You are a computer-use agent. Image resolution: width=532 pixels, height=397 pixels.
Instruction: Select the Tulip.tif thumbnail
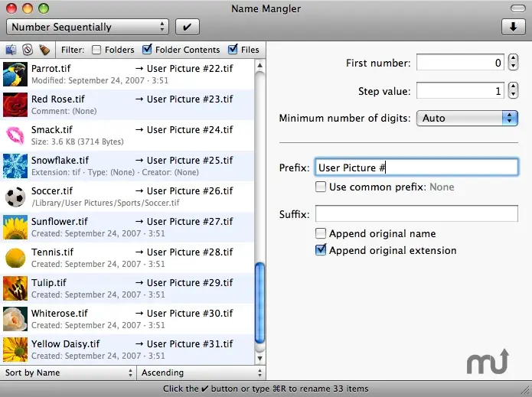(15, 288)
